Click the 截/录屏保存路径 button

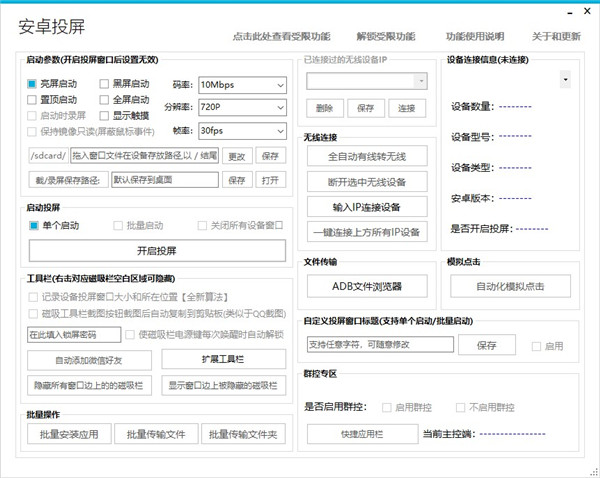tap(68, 180)
